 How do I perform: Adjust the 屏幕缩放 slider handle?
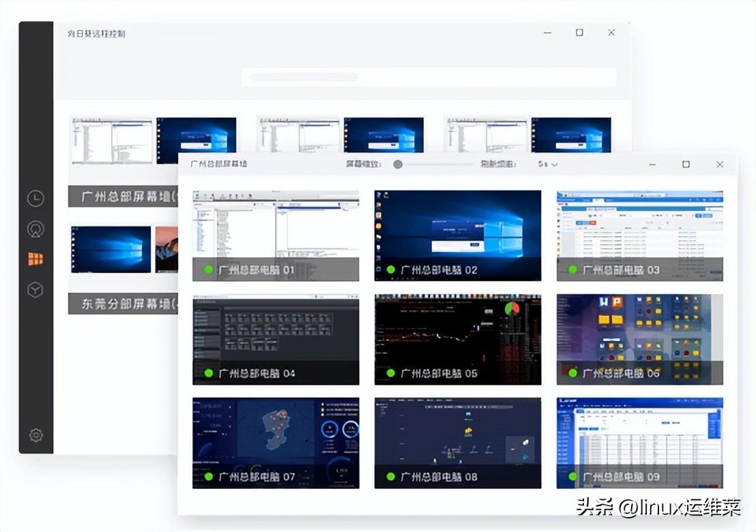(398, 164)
